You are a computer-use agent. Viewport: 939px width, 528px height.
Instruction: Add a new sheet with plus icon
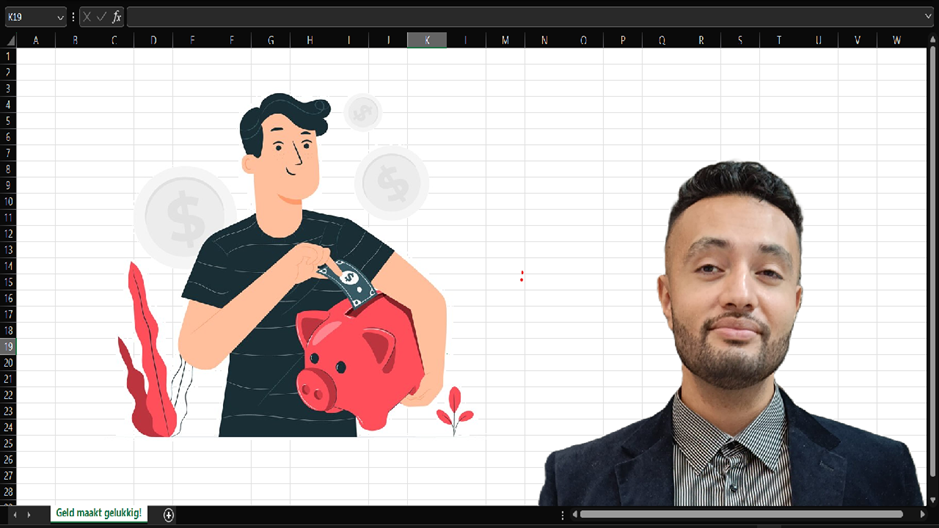(x=169, y=514)
